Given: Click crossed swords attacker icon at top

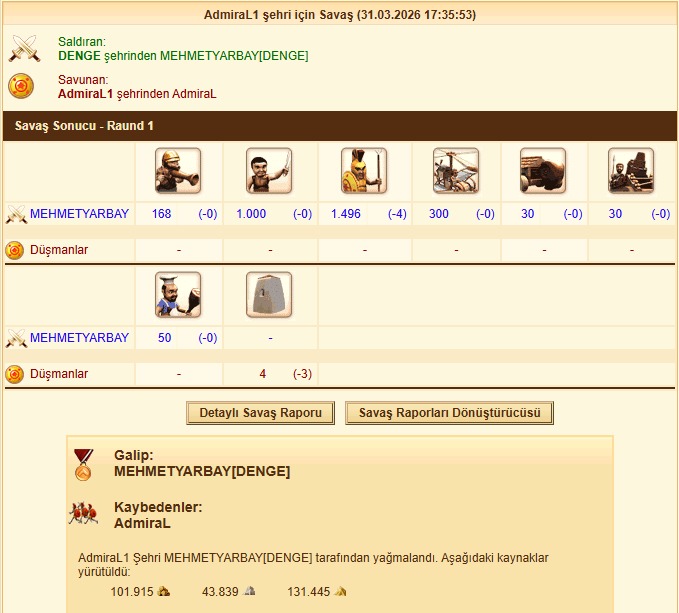Looking at the screenshot, I should [25, 48].
